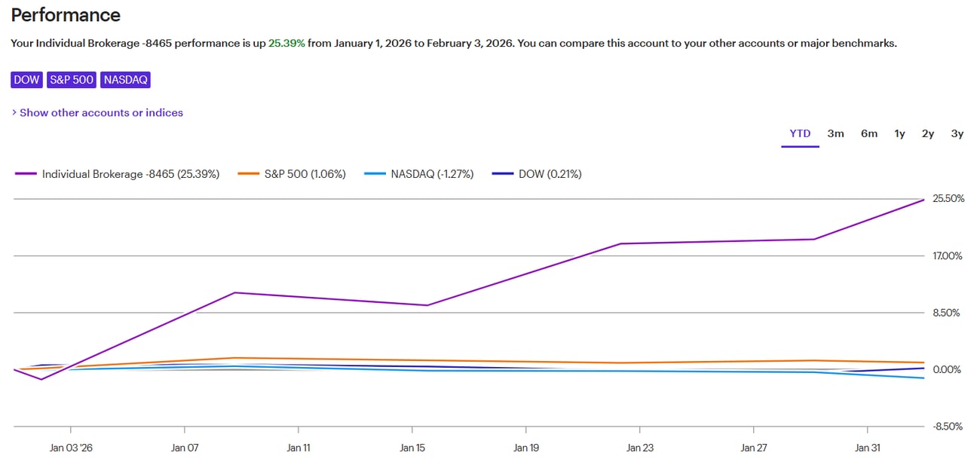Click the green 25.39% performance figure
The height and width of the screenshot is (468, 980).
tap(286, 44)
